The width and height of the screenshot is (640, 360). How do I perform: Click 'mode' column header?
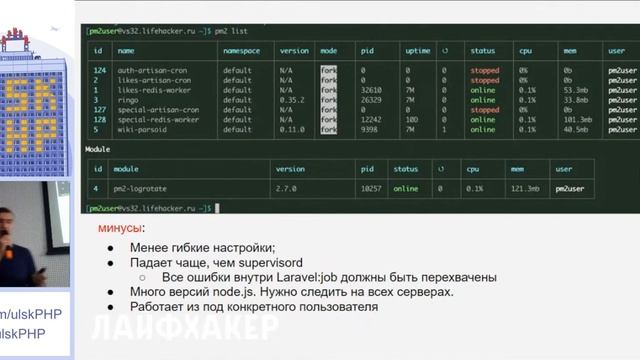point(329,51)
